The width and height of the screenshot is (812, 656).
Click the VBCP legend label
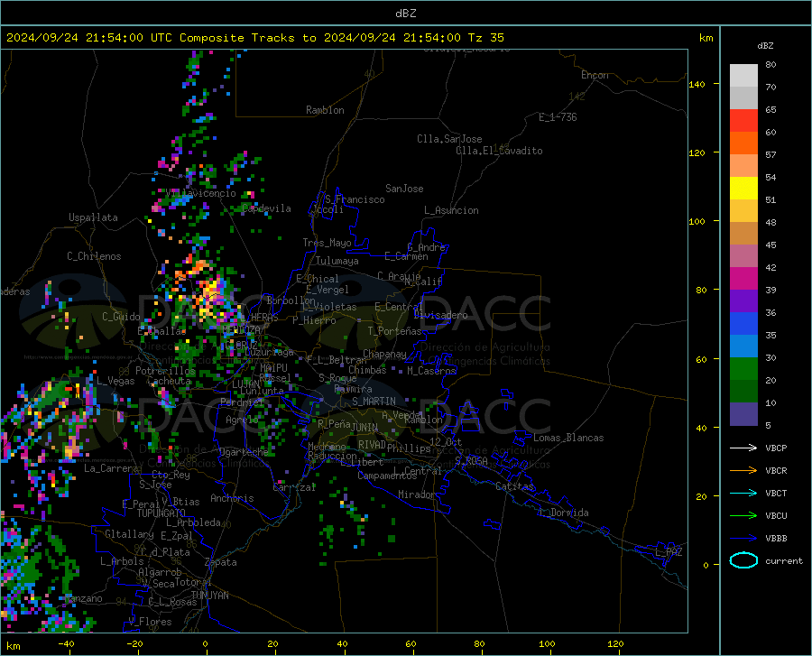776,448
